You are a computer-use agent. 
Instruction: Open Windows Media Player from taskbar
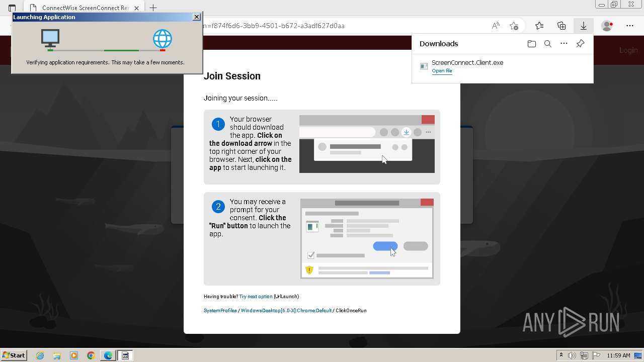tap(74, 355)
